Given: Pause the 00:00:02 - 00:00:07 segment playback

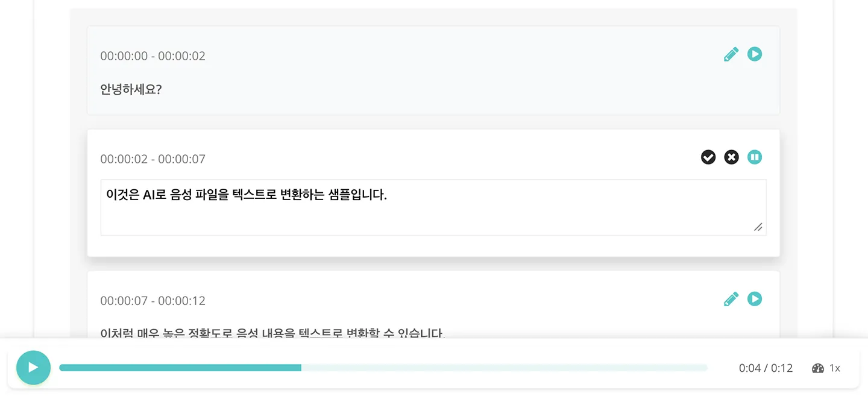Looking at the screenshot, I should point(755,157).
